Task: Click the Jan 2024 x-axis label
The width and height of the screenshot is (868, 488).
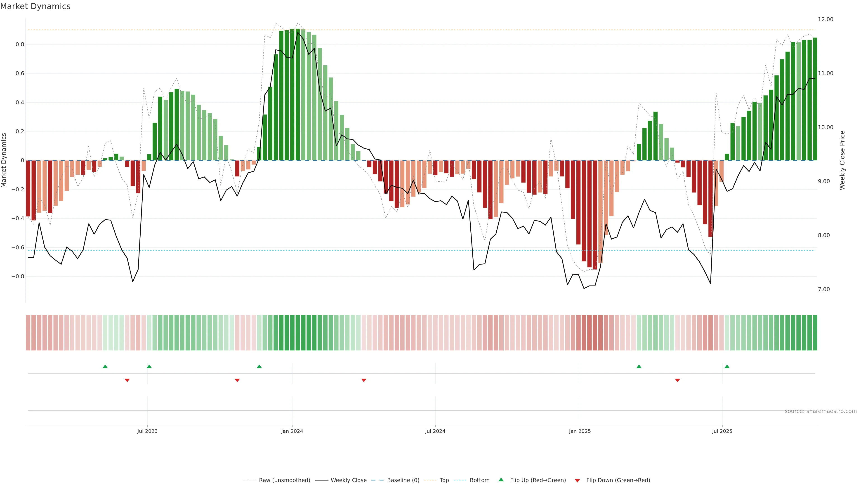Action: pyautogui.click(x=292, y=431)
